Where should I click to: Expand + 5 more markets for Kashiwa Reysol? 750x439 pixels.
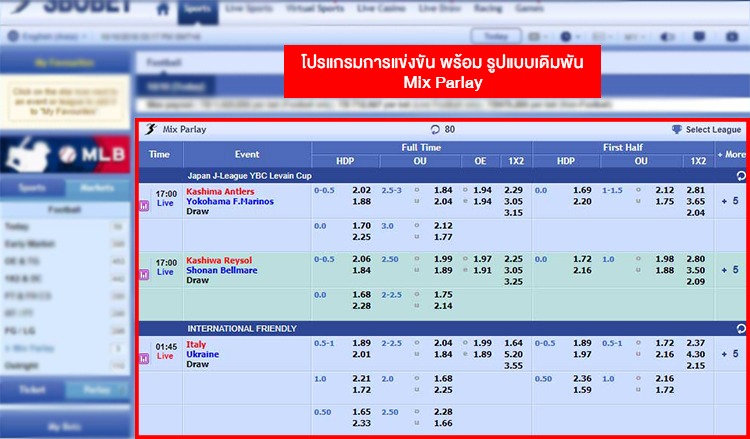pos(730,270)
